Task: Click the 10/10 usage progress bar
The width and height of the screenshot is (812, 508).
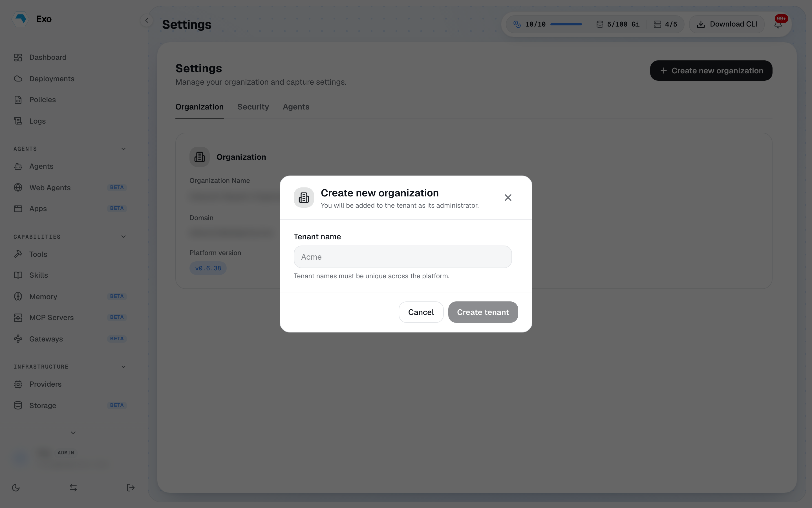Action: [x=566, y=24]
